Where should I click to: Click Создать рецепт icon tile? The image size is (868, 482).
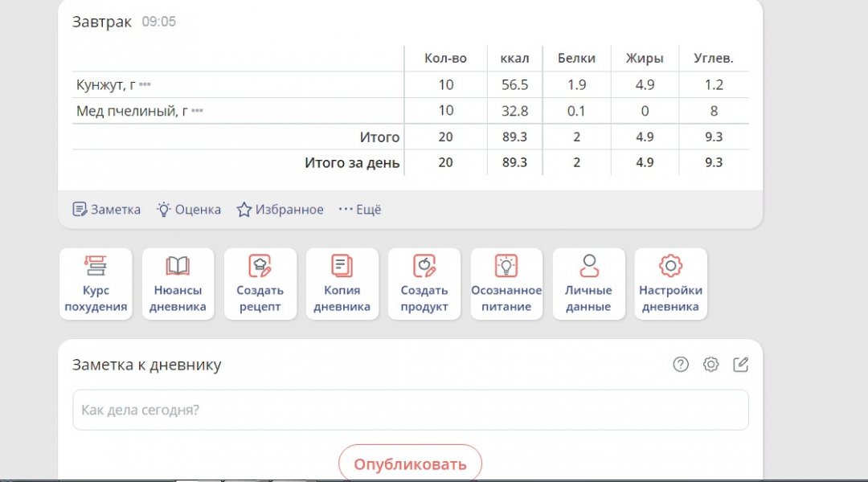point(260,284)
